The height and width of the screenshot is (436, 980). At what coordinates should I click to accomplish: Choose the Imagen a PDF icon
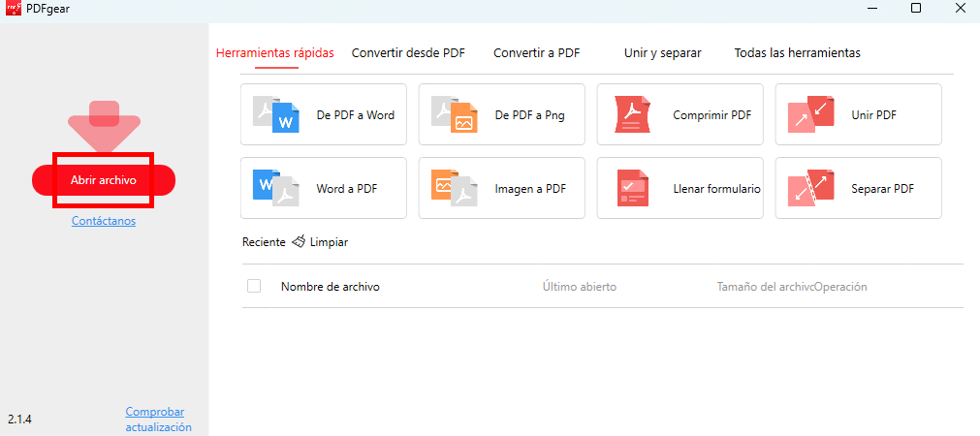coord(455,188)
